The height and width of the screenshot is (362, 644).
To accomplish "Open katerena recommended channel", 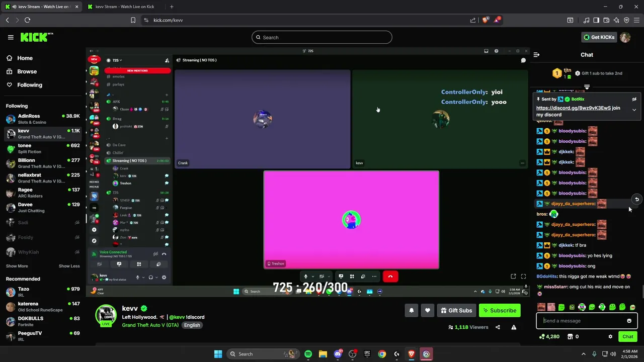I will (43, 306).
